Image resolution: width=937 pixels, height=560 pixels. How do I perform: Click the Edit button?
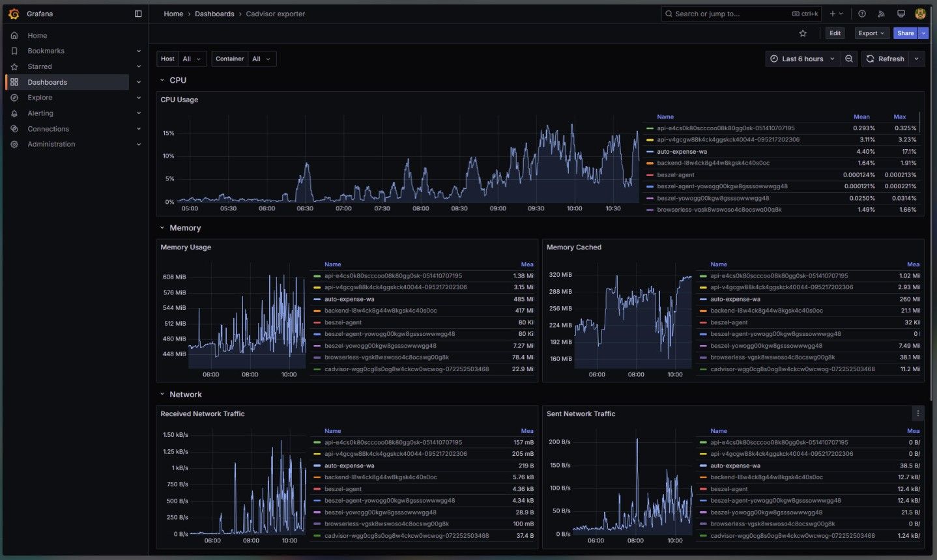pyautogui.click(x=835, y=33)
